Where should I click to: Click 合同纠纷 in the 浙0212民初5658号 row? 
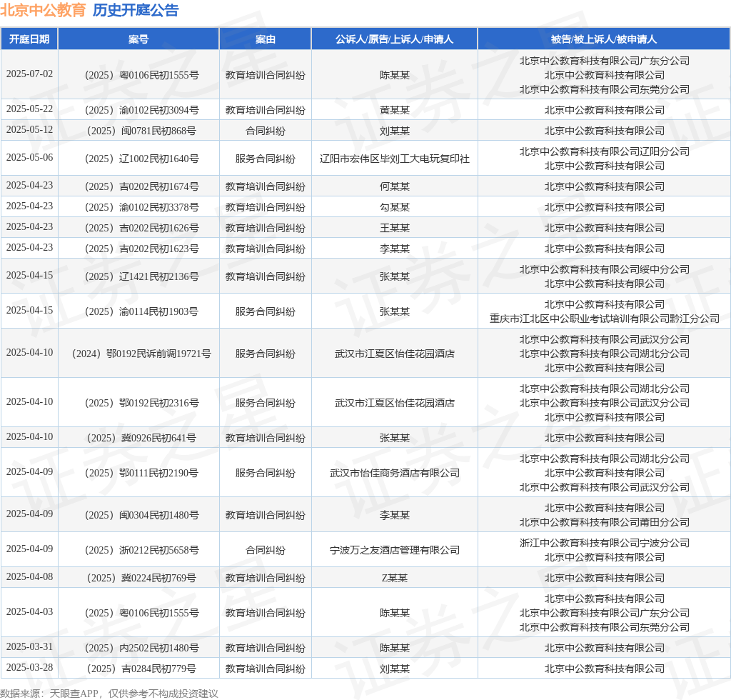coord(266,550)
